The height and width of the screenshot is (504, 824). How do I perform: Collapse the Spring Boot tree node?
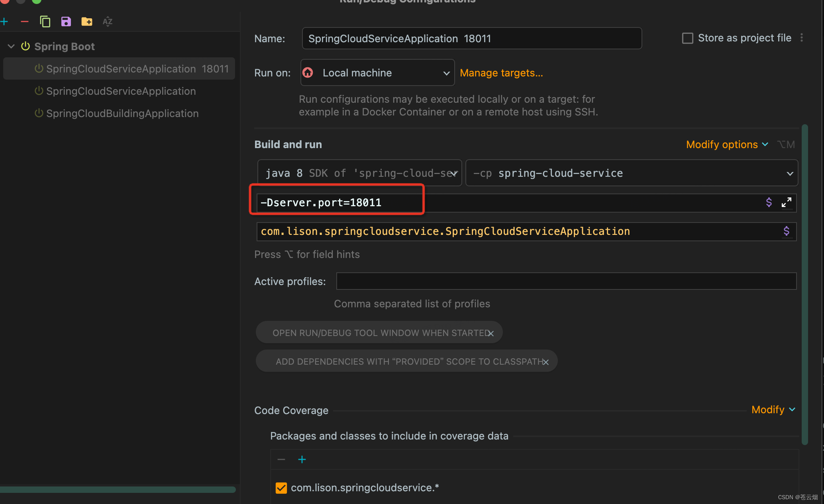point(11,47)
